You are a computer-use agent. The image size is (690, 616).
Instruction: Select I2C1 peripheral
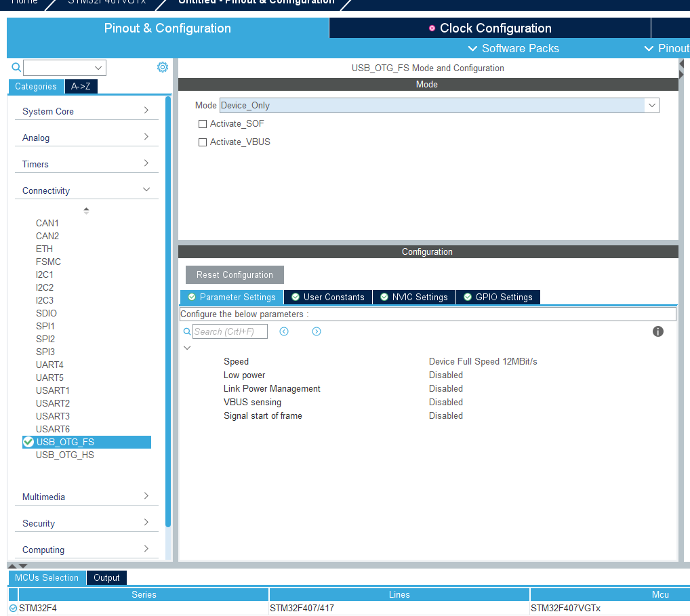coord(45,274)
